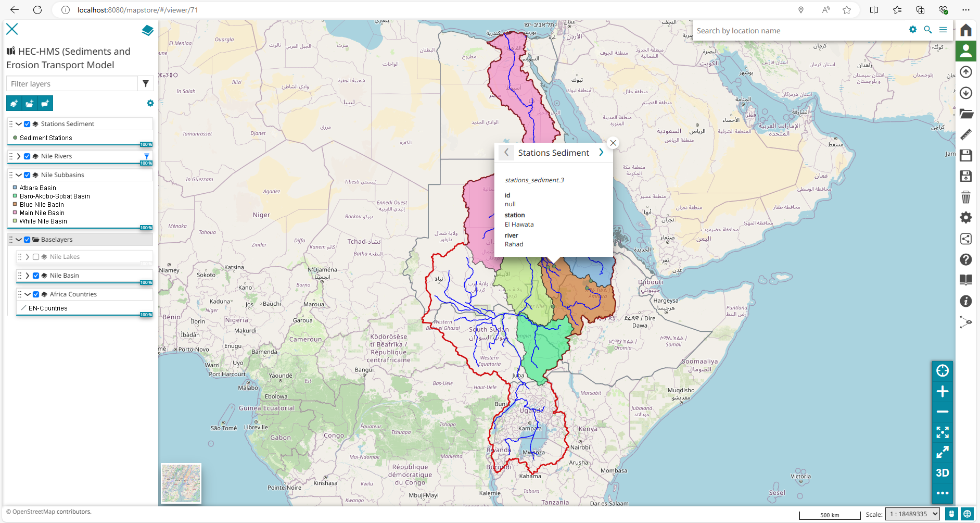
Task: Toggle Stations Sediment layer visibility checkbox
Action: [x=27, y=124]
